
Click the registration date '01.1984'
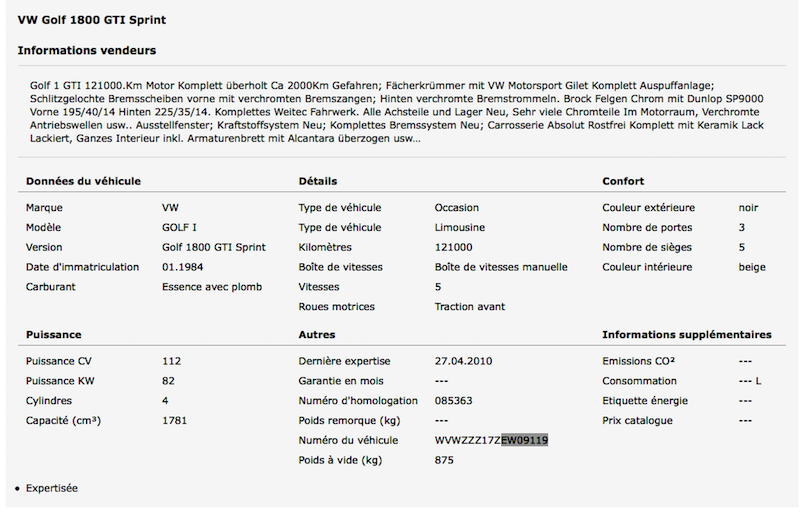pyautogui.click(x=183, y=267)
